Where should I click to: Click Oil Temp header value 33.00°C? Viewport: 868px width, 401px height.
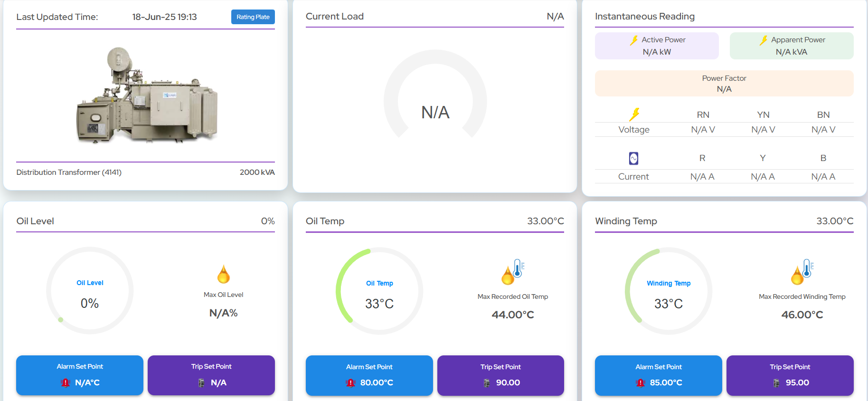point(546,221)
